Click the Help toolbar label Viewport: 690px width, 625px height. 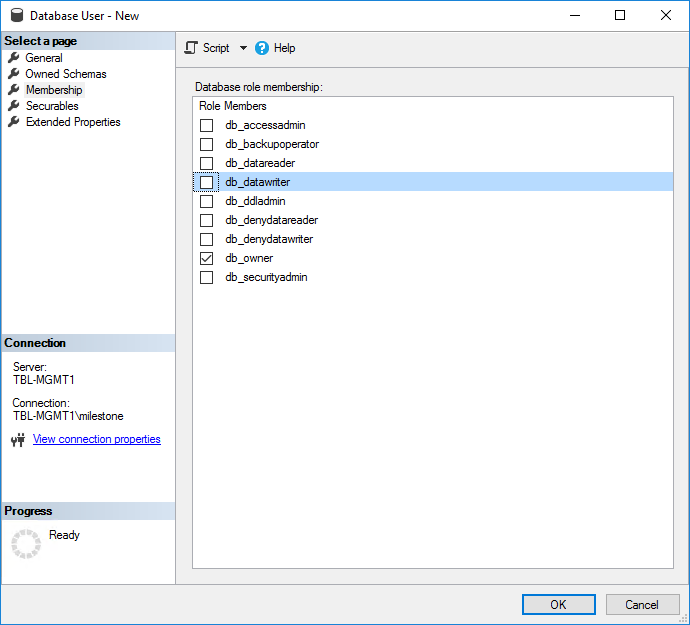pyautogui.click(x=284, y=48)
